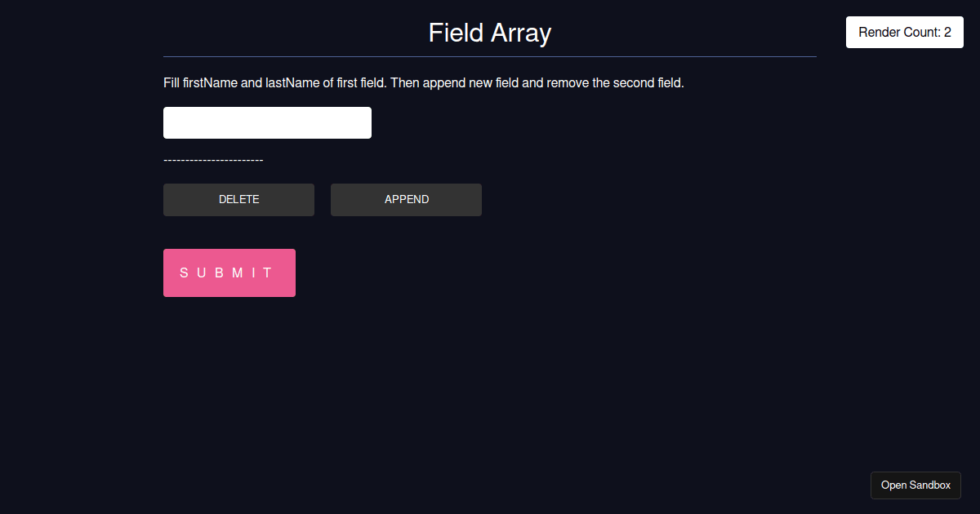Screen dimensions: 980x514
Task: Click the instruction text about filling firstName
Action: pyautogui.click(x=424, y=82)
